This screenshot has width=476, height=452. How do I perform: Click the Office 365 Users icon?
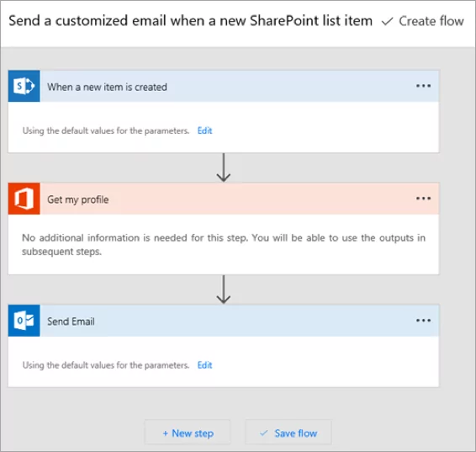[24, 199]
